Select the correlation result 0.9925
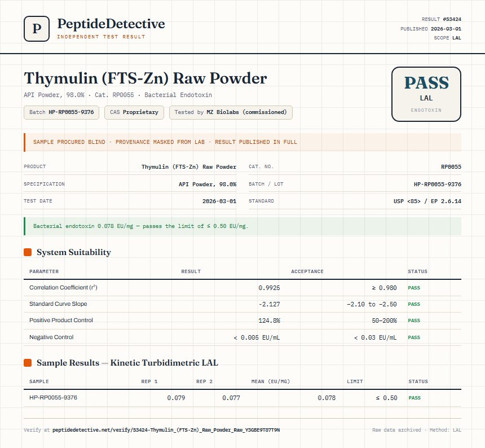 [269, 288]
